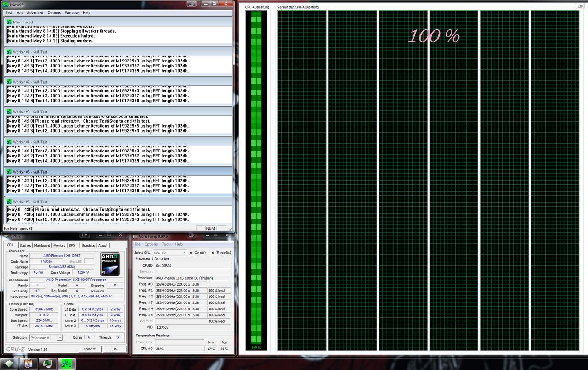Switch to the Memory tab in CPU-Z
This screenshot has height=370, width=588.
pyautogui.click(x=59, y=246)
